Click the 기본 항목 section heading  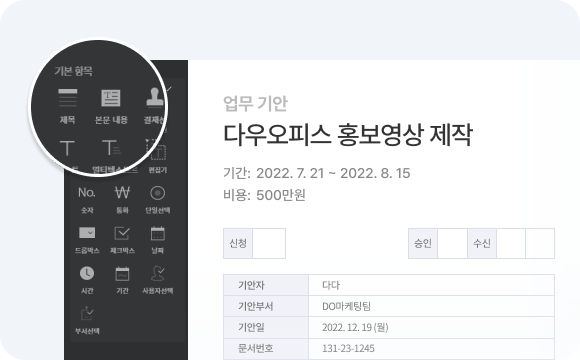coord(73,71)
